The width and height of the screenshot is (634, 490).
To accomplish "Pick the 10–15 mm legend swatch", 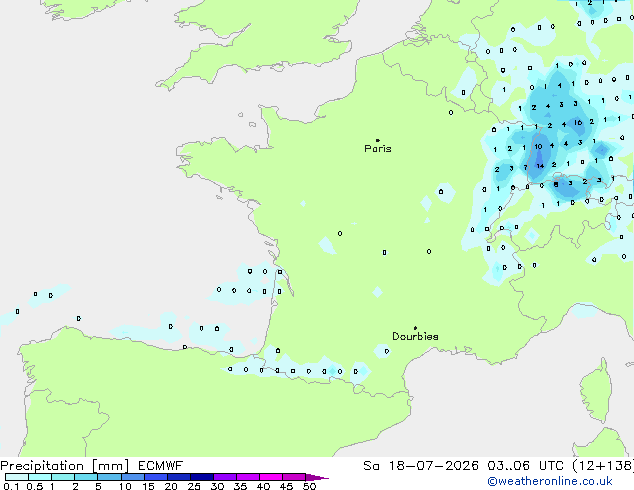I will [132, 477].
